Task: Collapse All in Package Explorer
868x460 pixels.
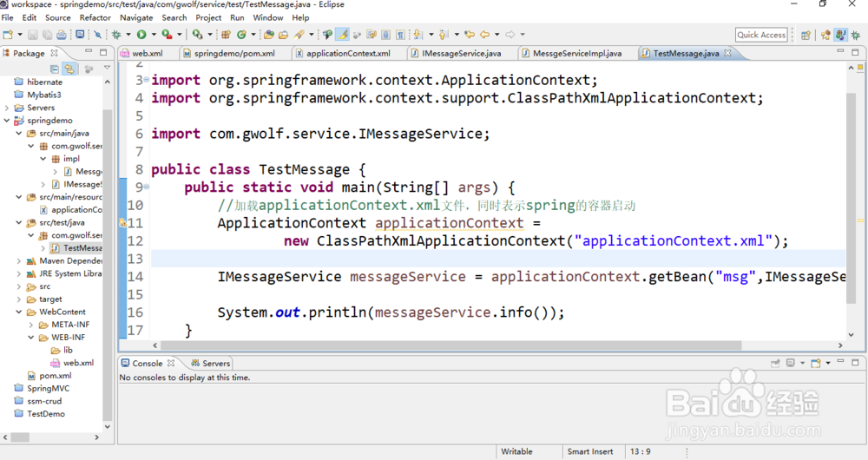Action: point(54,69)
